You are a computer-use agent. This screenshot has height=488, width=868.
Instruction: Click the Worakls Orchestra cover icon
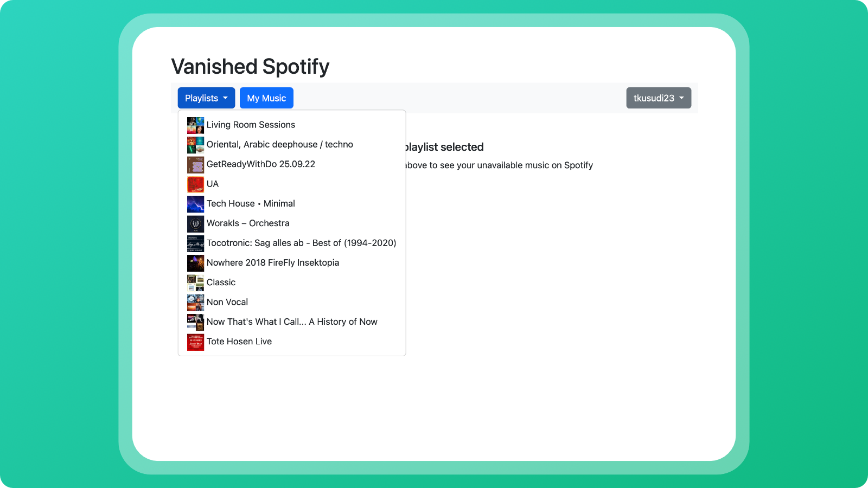point(195,223)
